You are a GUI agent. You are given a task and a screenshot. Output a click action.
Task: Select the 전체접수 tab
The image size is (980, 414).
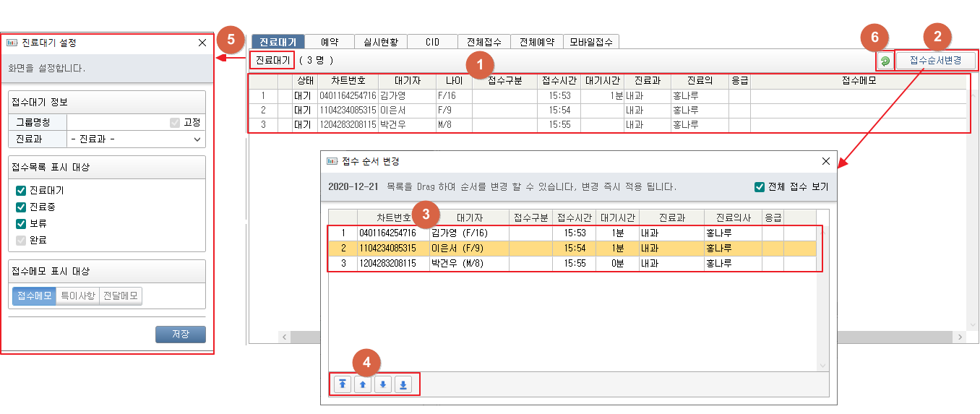pyautogui.click(x=484, y=42)
